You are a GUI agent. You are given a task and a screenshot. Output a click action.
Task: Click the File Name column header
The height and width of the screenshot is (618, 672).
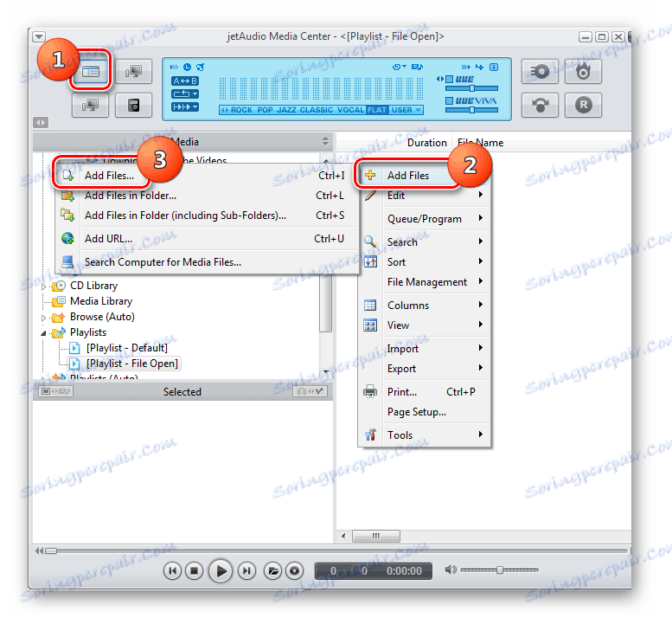[480, 143]
